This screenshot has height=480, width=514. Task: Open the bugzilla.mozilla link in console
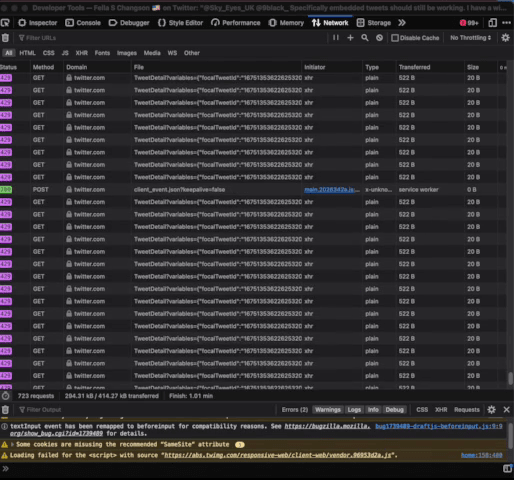327,426
